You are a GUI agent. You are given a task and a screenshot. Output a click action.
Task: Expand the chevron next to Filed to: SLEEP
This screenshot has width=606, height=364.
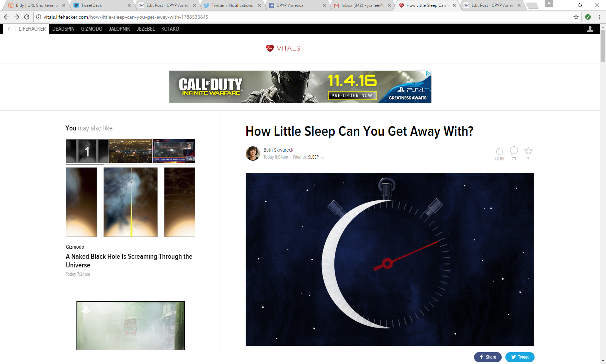tap(322, 157)
